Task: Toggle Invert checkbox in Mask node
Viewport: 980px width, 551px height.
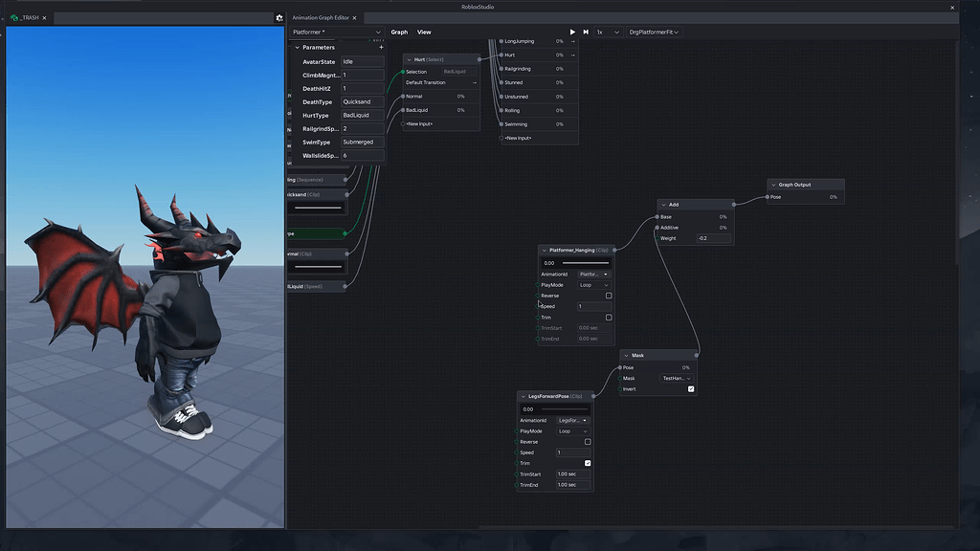Action: [x=691, y=388]
